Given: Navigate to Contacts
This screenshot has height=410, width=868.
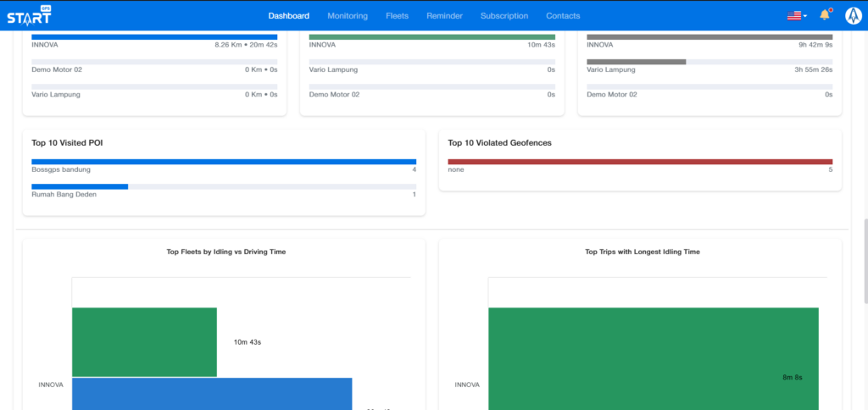Looking at the screenshot, I should [563, 15].
